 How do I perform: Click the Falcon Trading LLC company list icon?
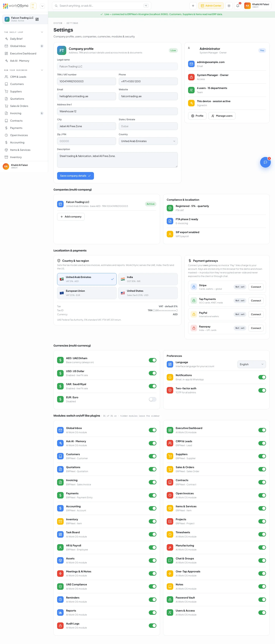coord(60,204)
